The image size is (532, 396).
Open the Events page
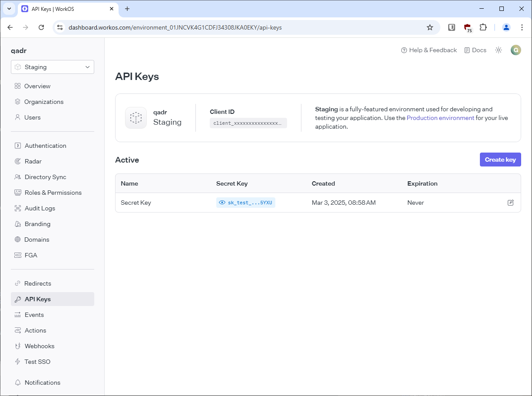34,314
